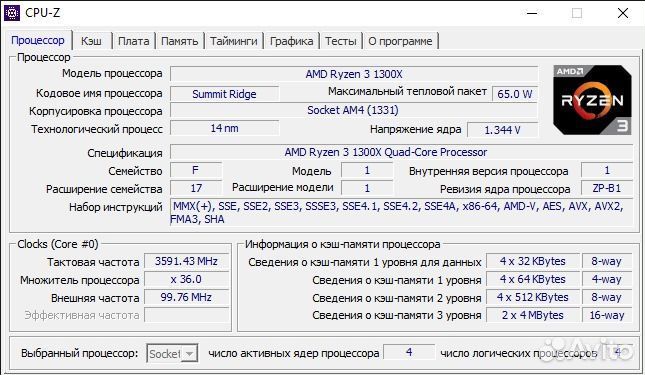Click the Модель value field
Viewport: 645px width, 375px height.
click(367, 170)
